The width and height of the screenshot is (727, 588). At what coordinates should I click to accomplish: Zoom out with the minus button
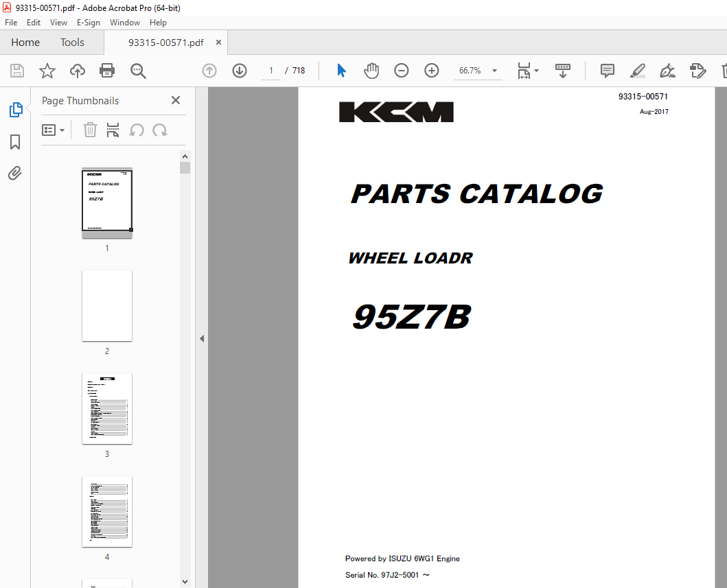coord(401,71)
